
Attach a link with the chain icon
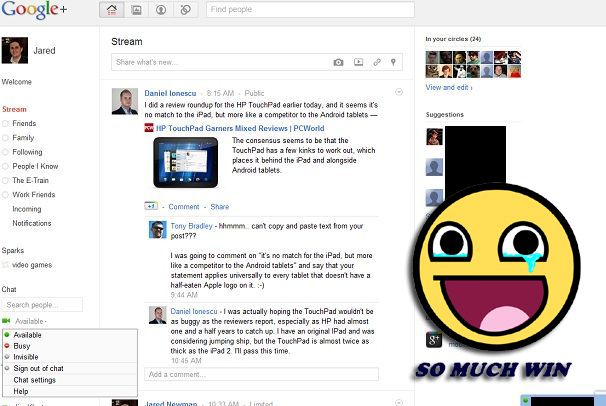point(377,62)
